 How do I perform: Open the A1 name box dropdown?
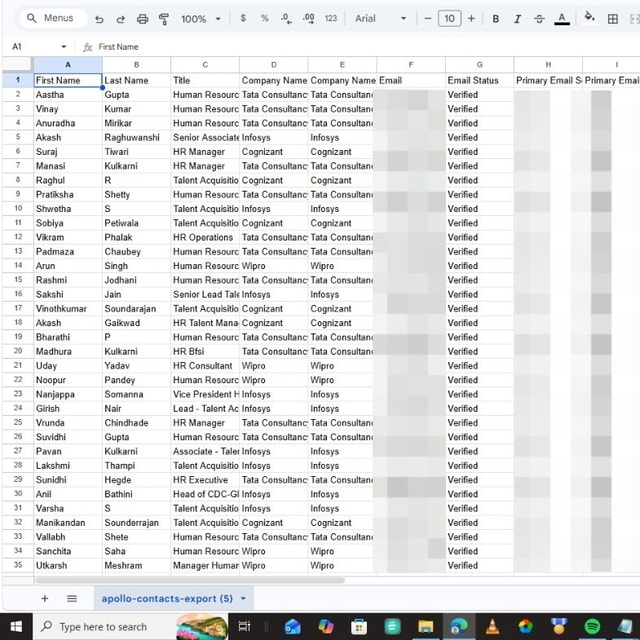click(64, 47)
